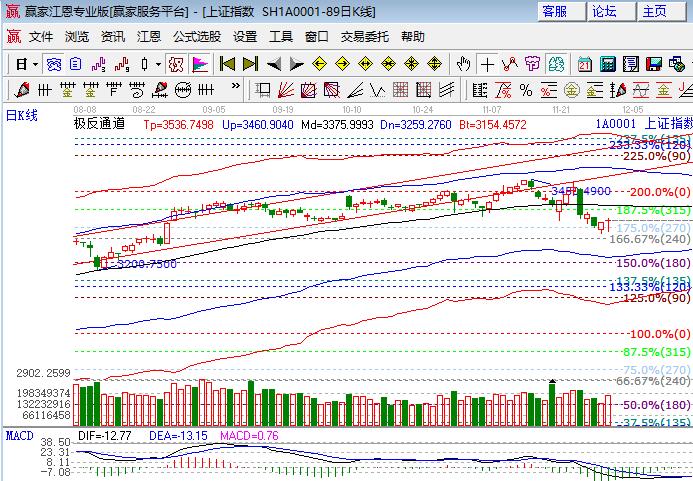Open the candlestick chart type dropdown arrow

[x=158, y=64]
